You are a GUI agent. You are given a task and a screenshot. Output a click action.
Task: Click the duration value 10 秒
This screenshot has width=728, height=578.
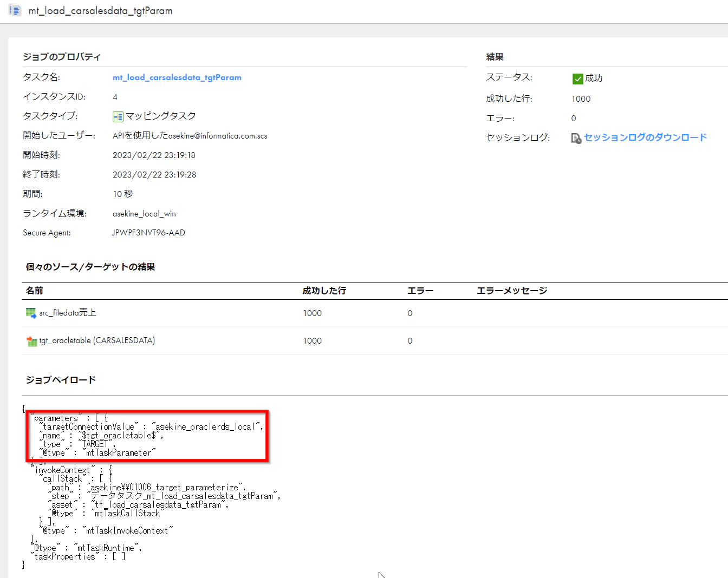[x=123, y=194]
